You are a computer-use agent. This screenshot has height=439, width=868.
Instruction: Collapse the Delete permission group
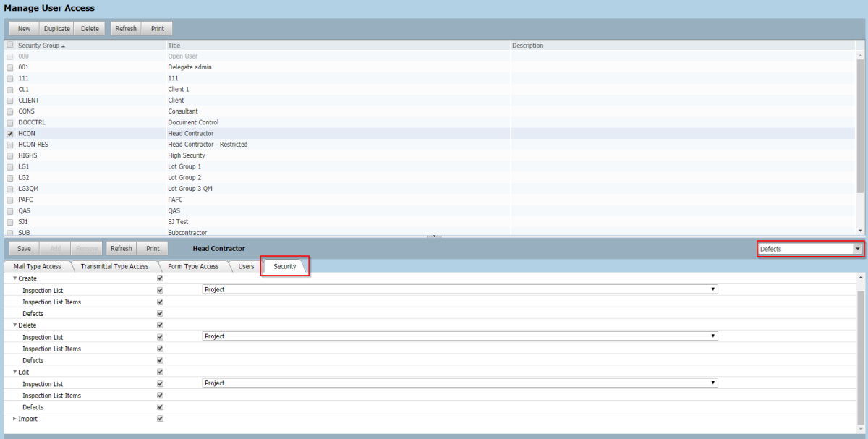15,325
